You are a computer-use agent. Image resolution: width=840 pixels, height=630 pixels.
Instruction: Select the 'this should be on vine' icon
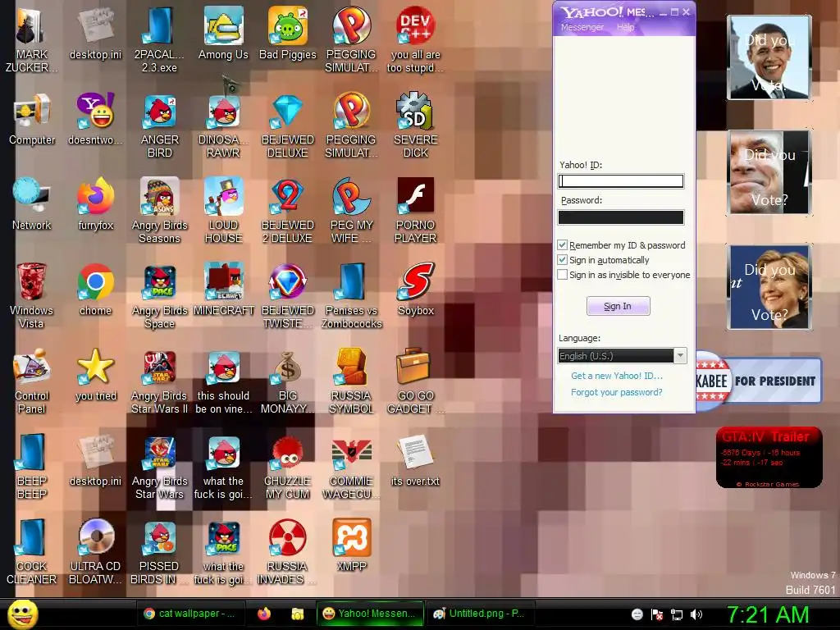pyautogui.click(x=223, y=381)
